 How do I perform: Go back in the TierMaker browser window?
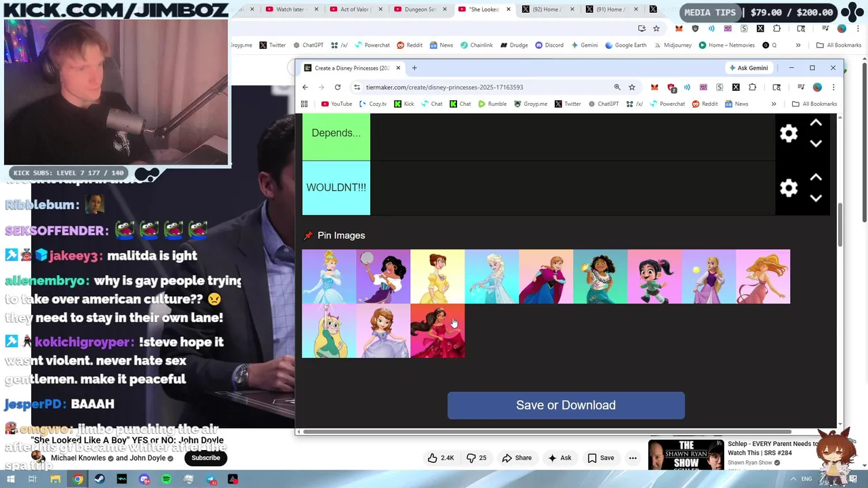coord(305,87)
